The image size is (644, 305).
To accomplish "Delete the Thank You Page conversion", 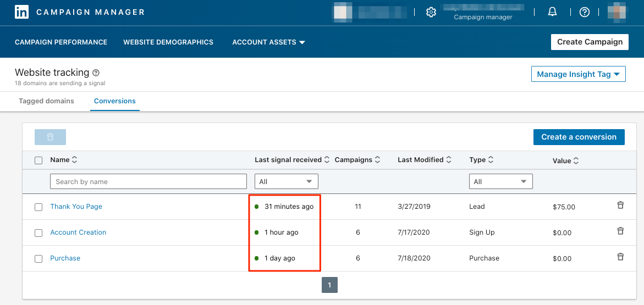I will [620, 206].
